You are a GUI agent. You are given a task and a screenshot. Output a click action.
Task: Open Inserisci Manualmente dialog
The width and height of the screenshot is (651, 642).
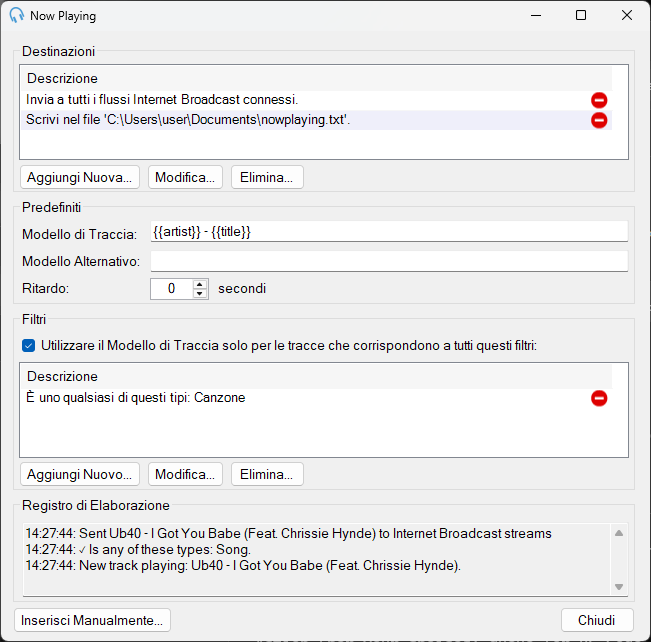point(92,620)
